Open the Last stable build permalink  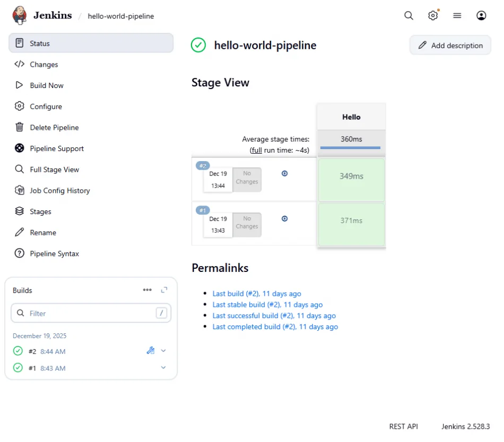pos(268,304)
